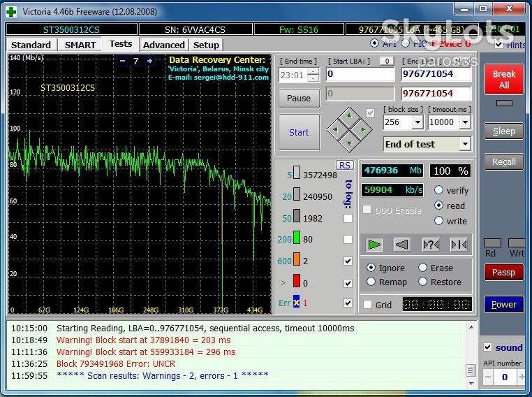This screenshot has width=532, height=397.
Task: Click the red Break All button
Action: 504,79
